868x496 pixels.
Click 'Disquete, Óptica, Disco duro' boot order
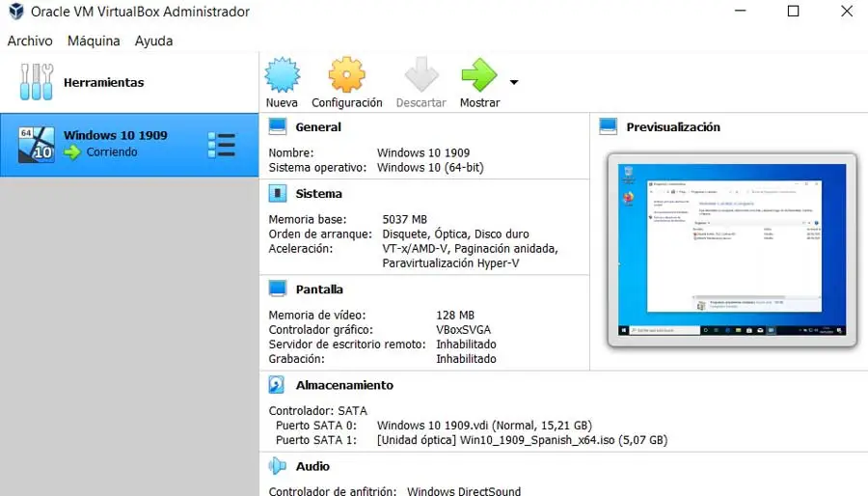point(455,234)
